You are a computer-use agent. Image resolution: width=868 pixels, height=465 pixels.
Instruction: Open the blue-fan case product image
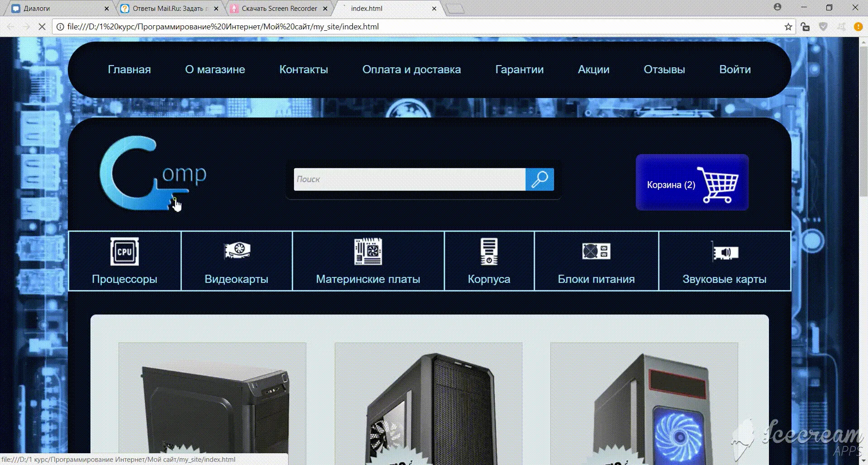pyautogui.click(x=644, y=403)
